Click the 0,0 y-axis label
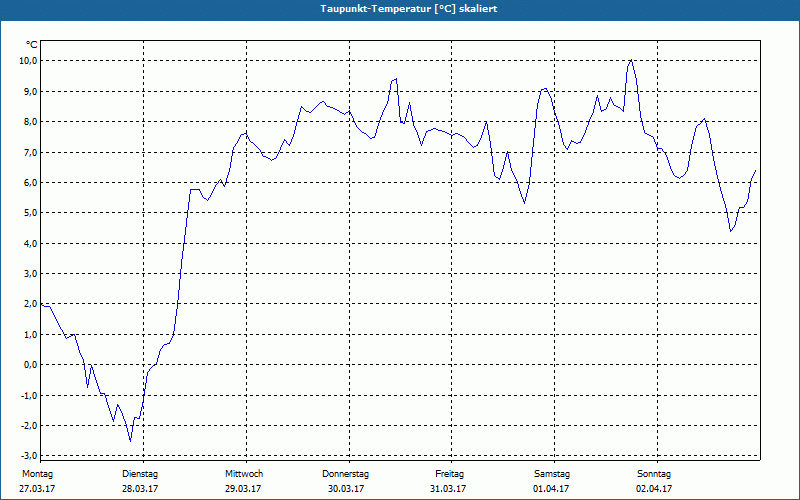Viewport: 800px width, 500px height. pos(30,365)
